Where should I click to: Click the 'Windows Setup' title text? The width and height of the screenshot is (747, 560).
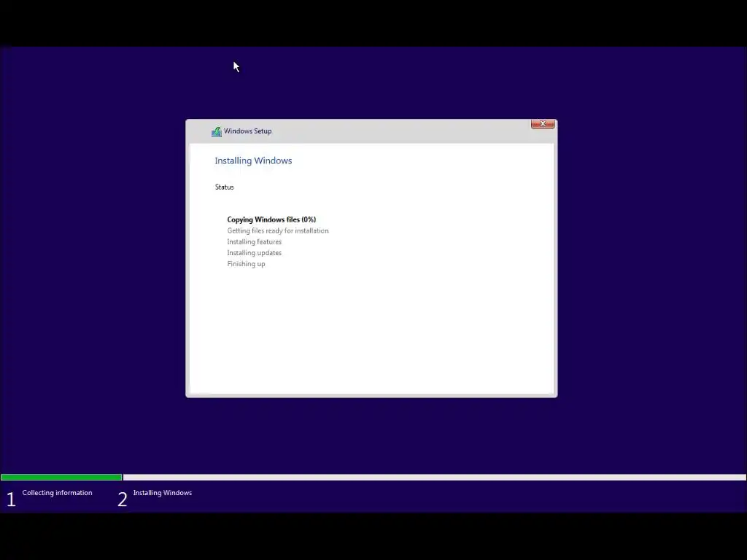tap(248, 131)
